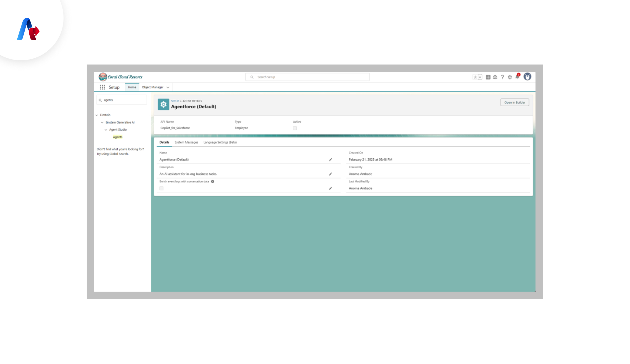Select the Details tab
Screen dimensions: 630x364
click(164, 142)
